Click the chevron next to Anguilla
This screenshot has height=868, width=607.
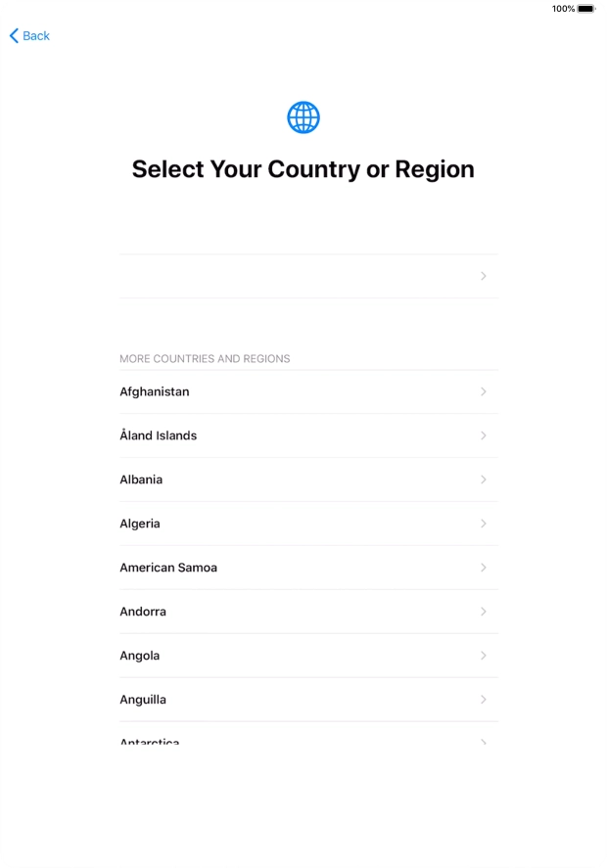483,700
